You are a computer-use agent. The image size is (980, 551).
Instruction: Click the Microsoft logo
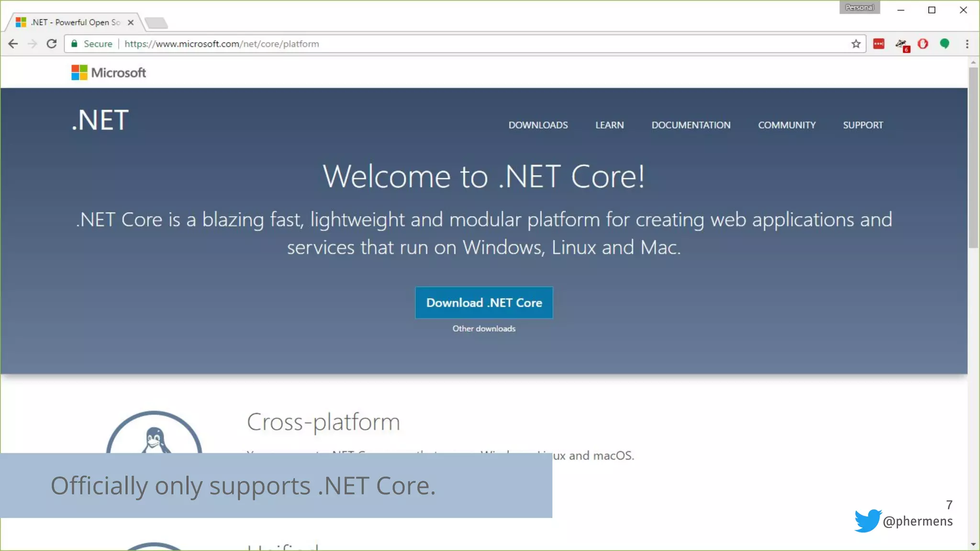click(x=109, y=73)
